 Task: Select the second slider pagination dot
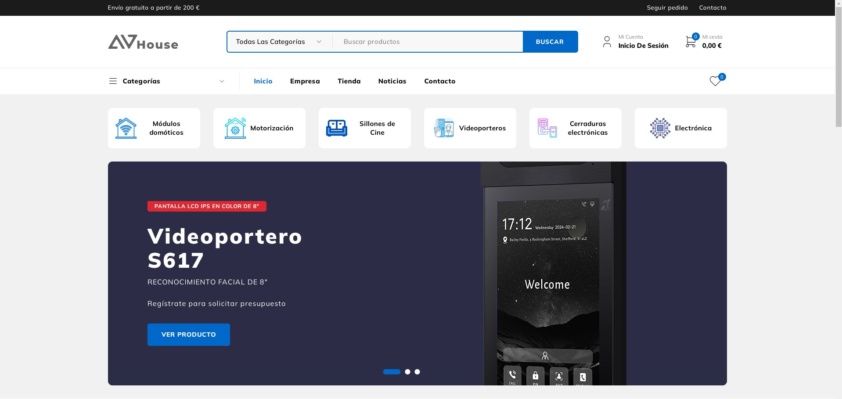pos(408,372)
